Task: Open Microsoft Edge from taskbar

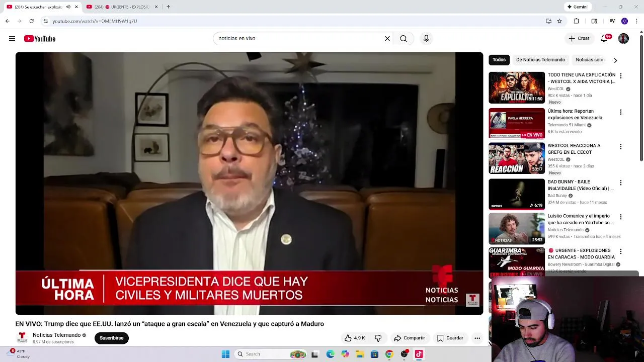Action: tap(330, 354)
